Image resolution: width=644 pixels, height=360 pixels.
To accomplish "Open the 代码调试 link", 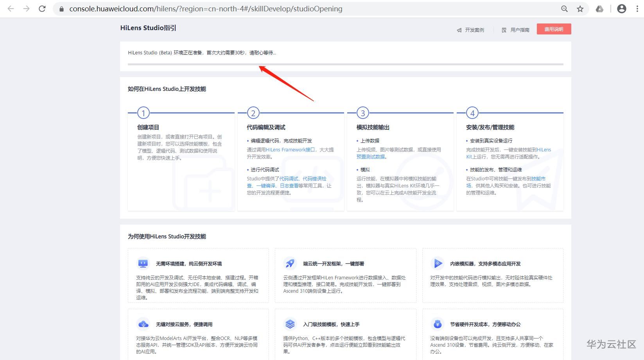I will (x=289, y=178).
